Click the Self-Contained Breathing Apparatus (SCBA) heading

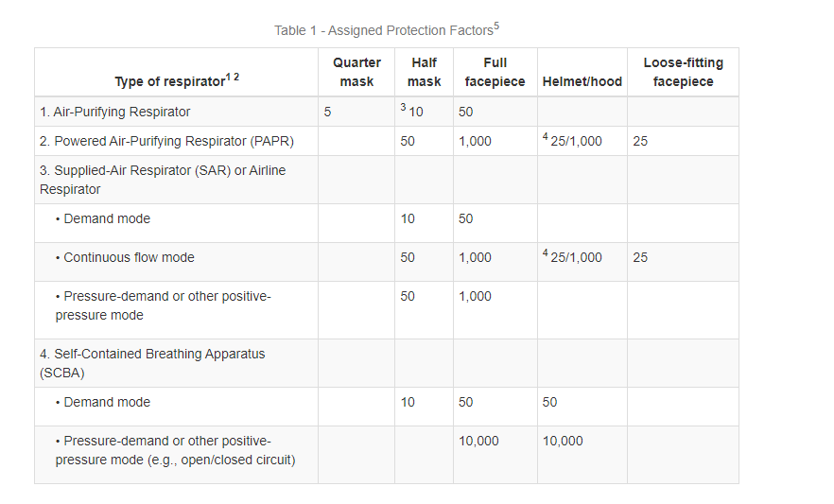point(152,363)
